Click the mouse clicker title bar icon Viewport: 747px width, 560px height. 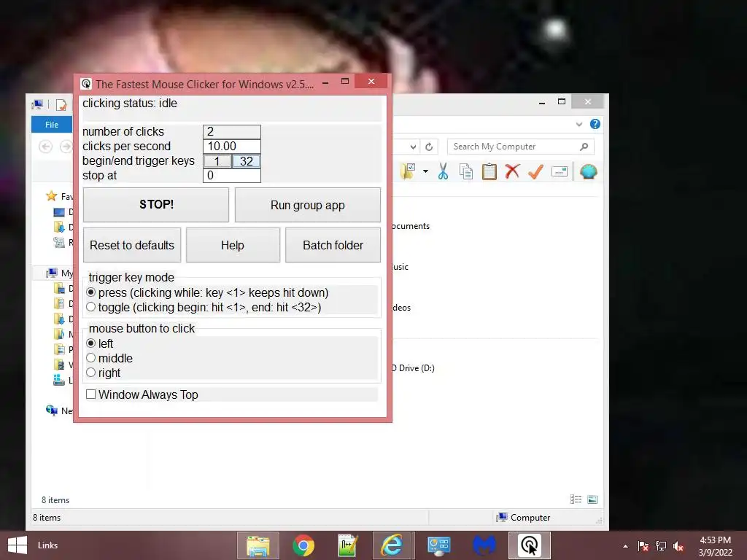coord(86,84)
